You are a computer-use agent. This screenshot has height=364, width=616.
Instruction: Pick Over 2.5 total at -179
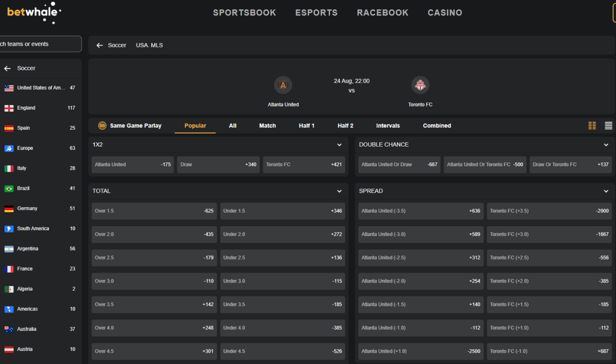155,258
